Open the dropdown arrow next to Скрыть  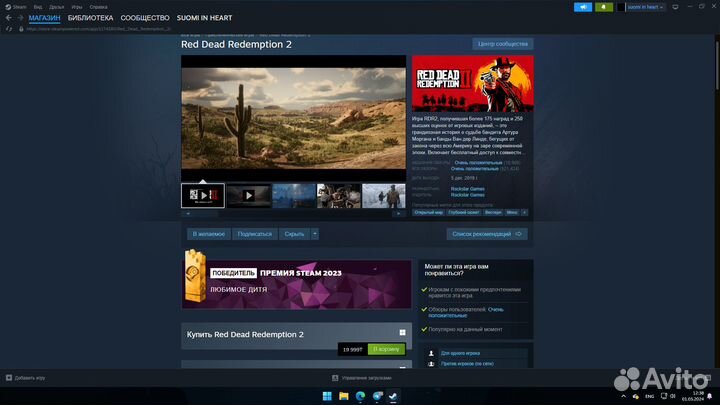(315, 234)
